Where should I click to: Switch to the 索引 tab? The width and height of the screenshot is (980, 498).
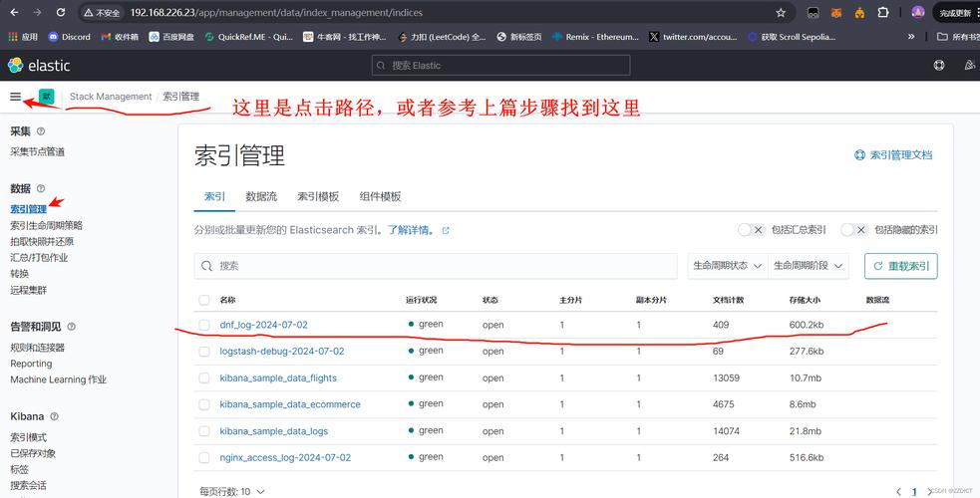coord(214,196)
